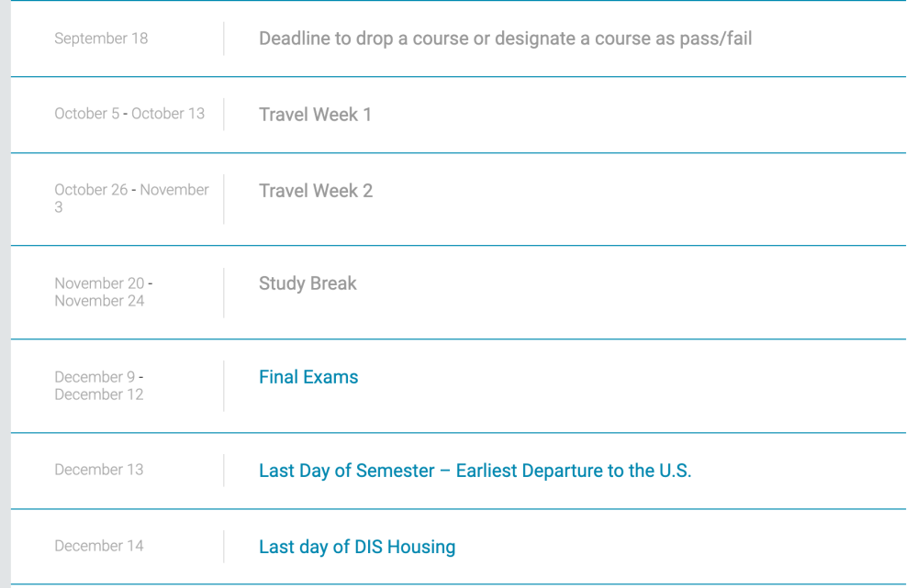
Task: Click the October 26 start date
Action: (x=92, y=190)
